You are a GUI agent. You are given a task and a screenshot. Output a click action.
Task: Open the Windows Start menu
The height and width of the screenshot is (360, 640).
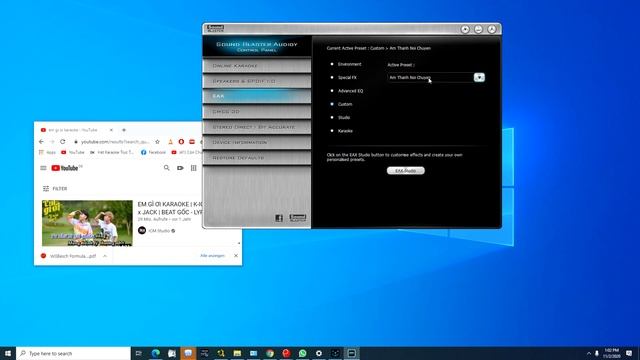pos(8,353)
